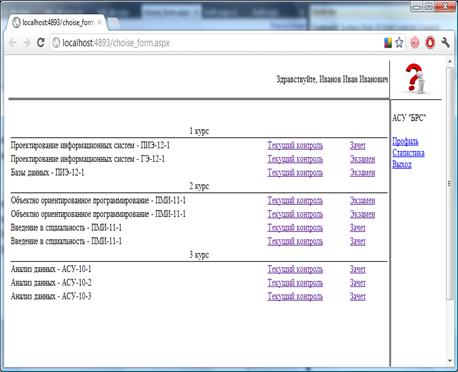458x372 pixels.
Task: Open Экзамен for Проектирование систем ГЭ-12-1
Action: pos(362,159)
